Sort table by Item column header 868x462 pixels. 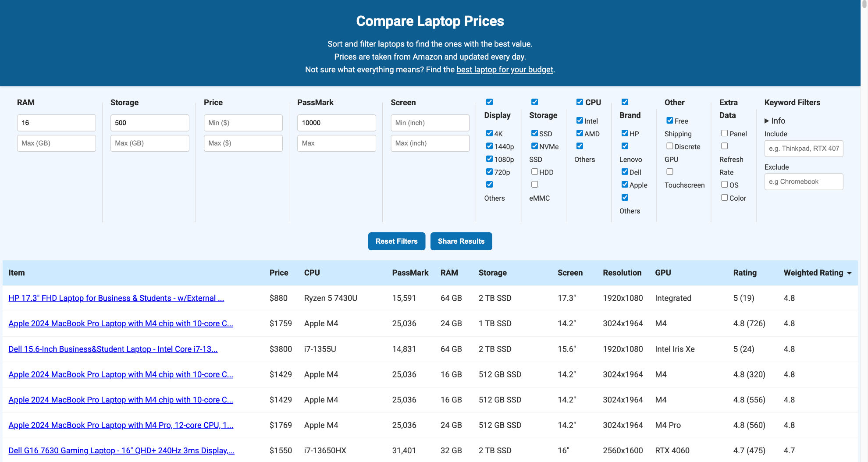pyautogui.click(x=17, y=273)
